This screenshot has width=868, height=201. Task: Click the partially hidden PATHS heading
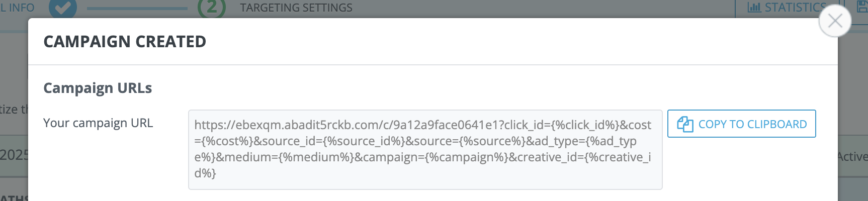(14, 198)
